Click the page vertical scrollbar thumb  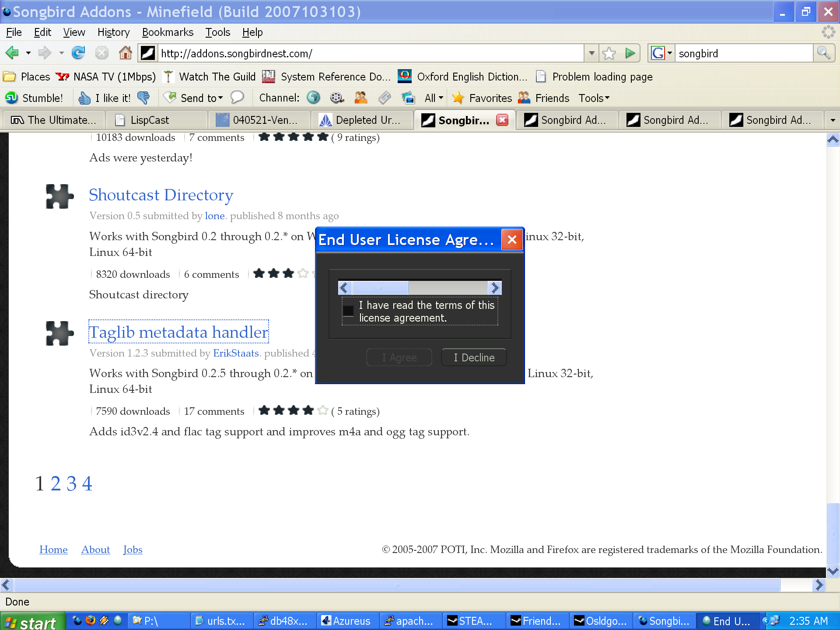coord(833,534)
